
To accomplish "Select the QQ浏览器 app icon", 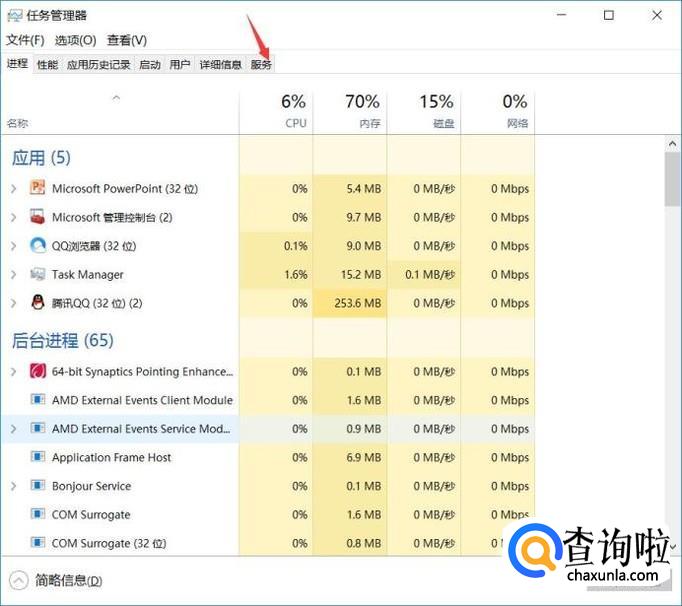I will tap(38, 246).
